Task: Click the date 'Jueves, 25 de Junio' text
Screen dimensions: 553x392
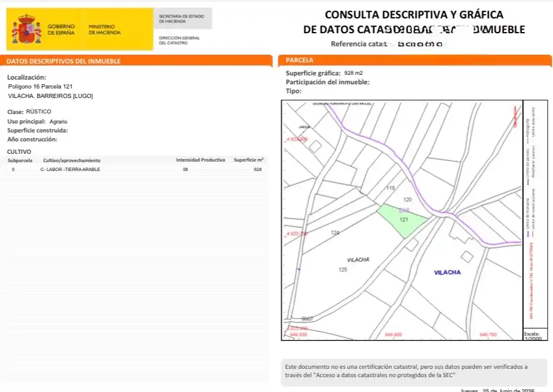Action: click(x=498, y=390)
